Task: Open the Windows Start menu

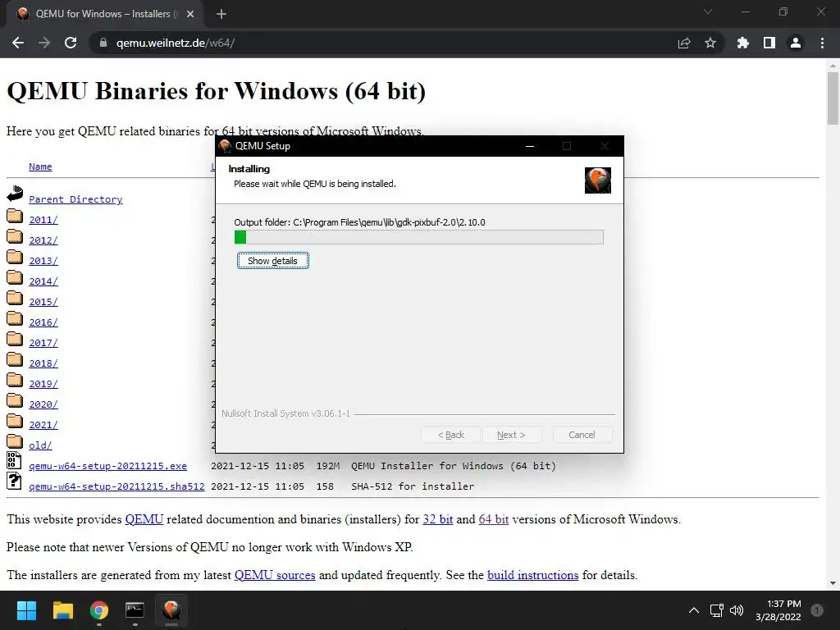Action: coord(26,610)
